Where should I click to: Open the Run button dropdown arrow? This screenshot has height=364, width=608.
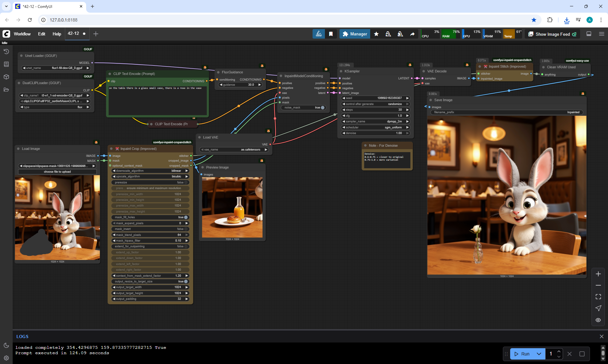pyautogui.click(x=539, y=354)
